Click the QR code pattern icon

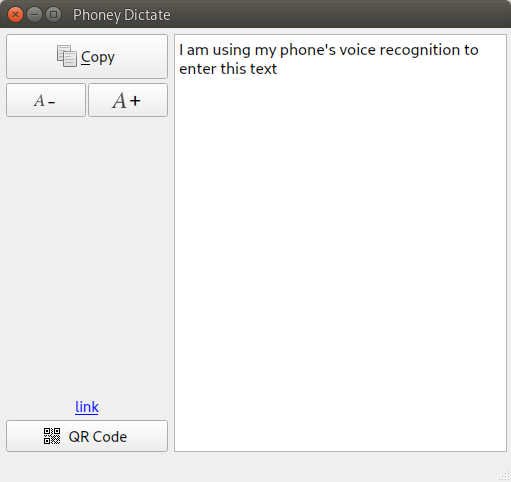[x=52, y=436]
